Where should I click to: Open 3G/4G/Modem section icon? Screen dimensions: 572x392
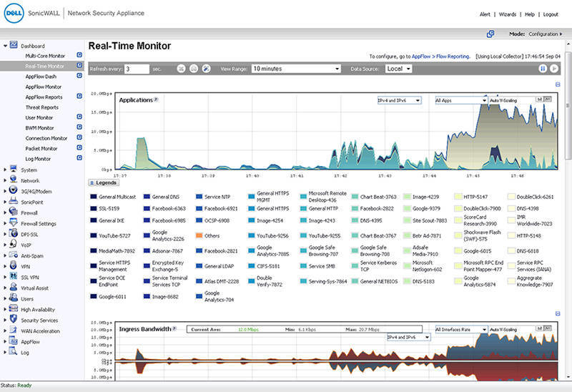(x=14, y=190)
